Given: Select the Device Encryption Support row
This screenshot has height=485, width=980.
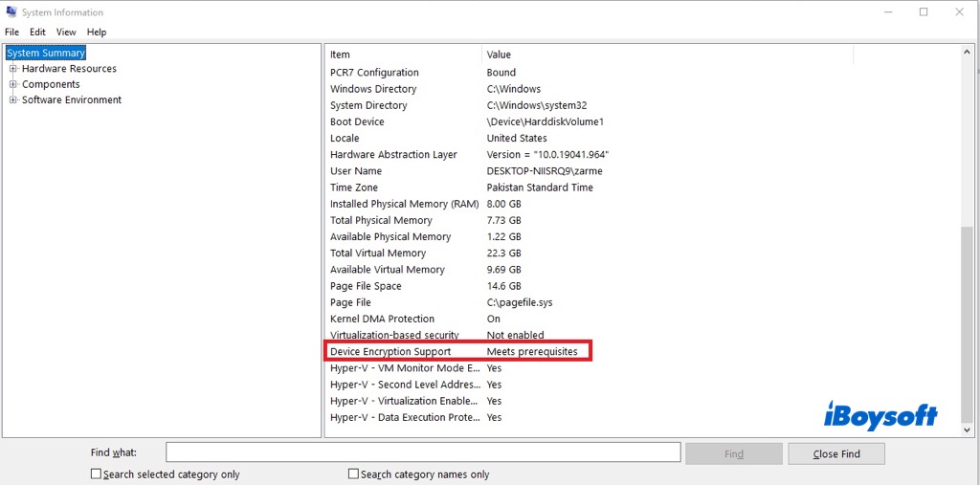Looking at the screenshot, I should 390,352.
